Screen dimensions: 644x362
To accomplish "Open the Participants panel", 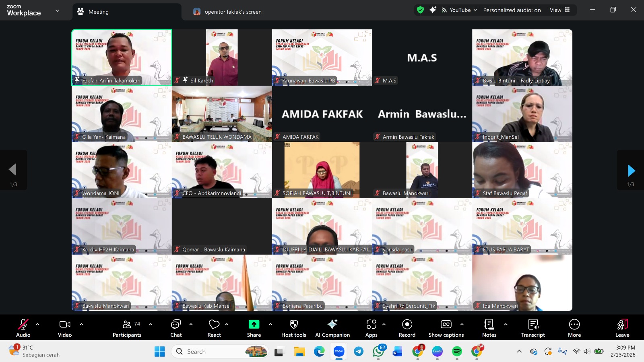I will click(127, 328).
